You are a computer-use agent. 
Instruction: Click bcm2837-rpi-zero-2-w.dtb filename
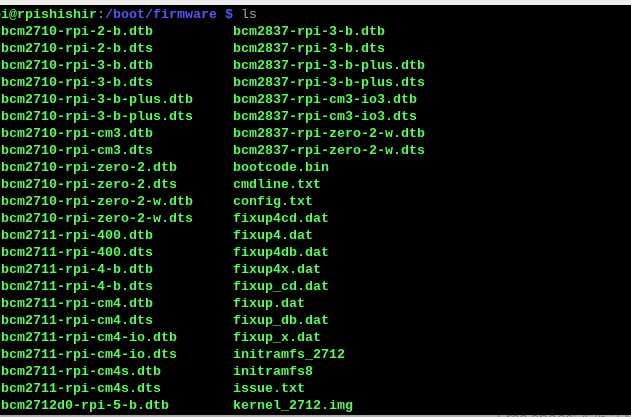point(329,133)
